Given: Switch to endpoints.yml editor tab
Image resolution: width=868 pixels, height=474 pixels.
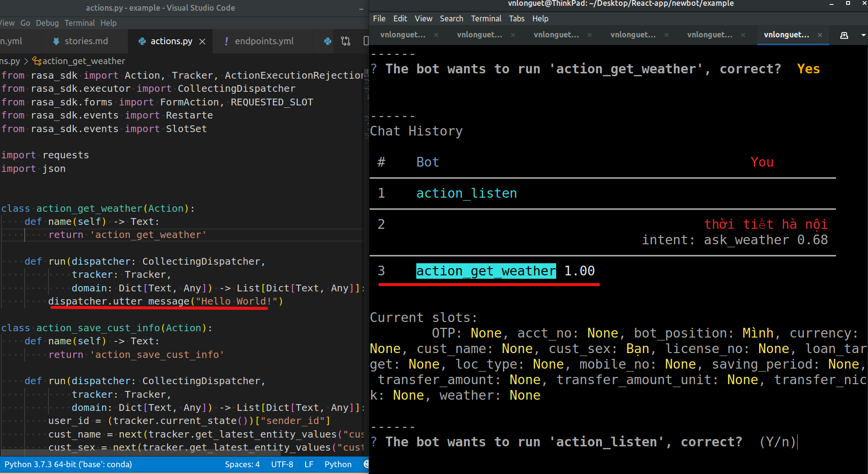Looking at the screenshot, I should pos(264,41).
